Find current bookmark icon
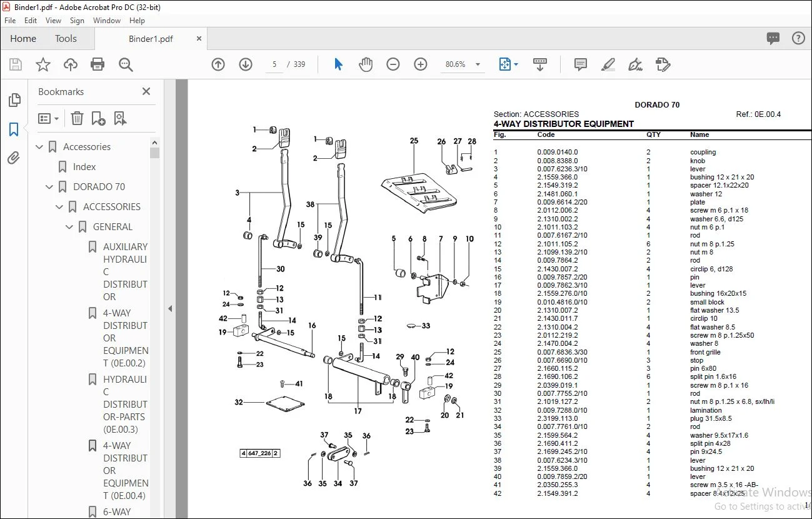The height and width of the screenshot is (519, 812). (120, 118)
